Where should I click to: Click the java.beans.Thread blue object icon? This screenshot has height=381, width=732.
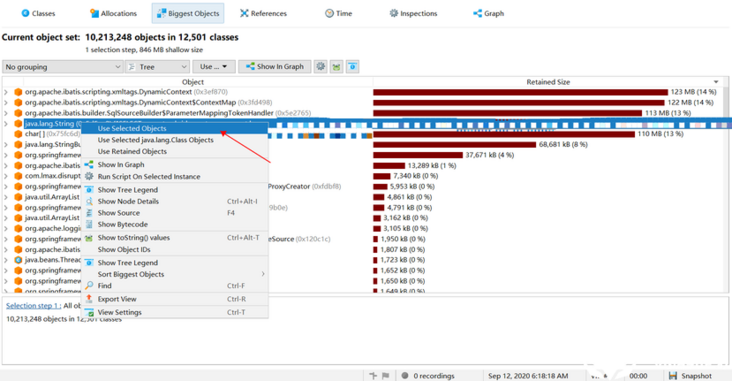tap(18, 260)
